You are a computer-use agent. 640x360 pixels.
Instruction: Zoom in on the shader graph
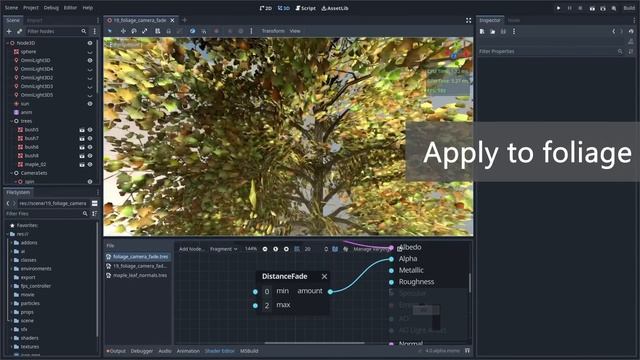coord(286,249)
